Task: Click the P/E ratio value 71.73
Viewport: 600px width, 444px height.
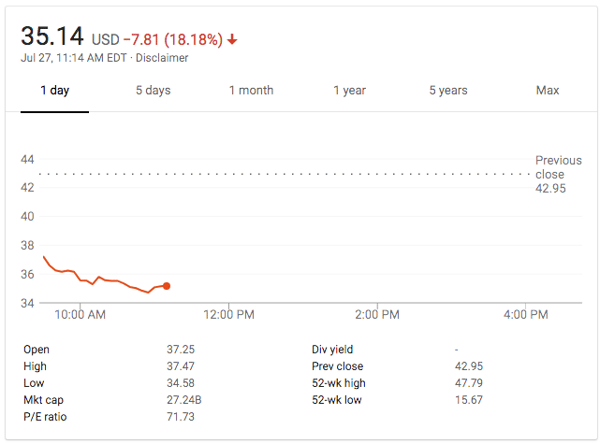Action: pyautogui.click(x=180, y=417)
